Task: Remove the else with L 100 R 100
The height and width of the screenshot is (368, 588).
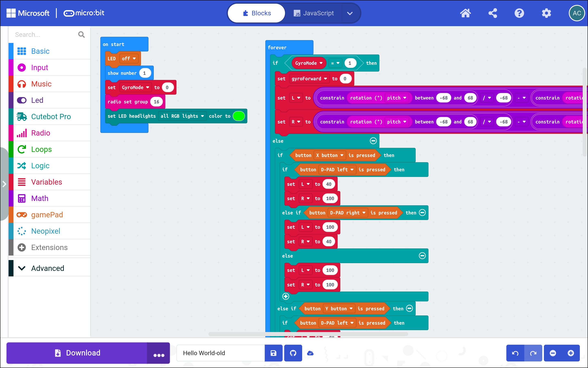Action: [422, 256]
